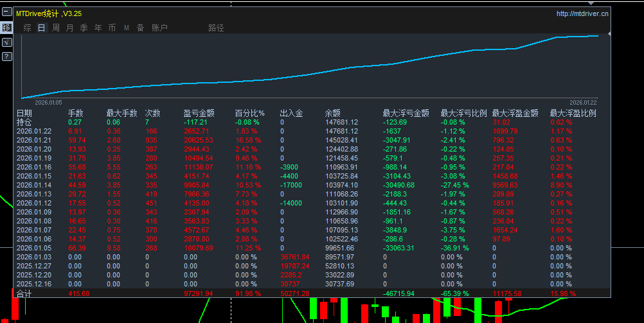
Task: Switch to the 综 summary tab
Action: 28,28
